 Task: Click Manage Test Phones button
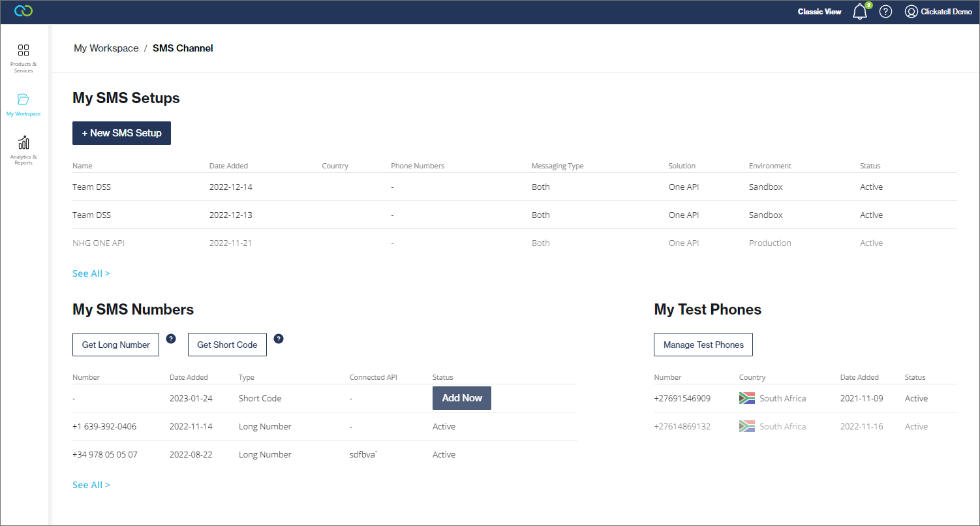(703, 345)
